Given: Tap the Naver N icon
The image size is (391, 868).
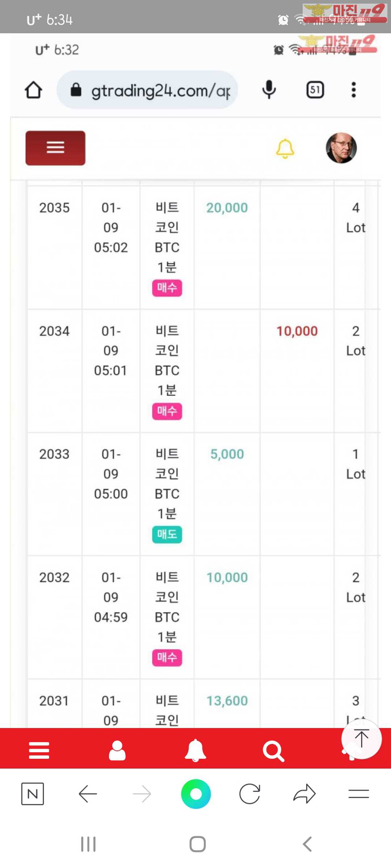Looking at the screenshot, I should [x=33, y=794].
